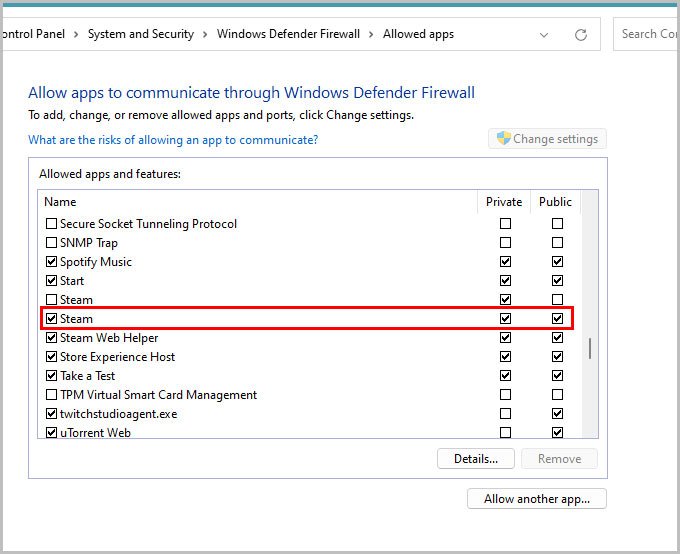This screenshot has width=680, height=554.
Task: Toggle Public checkbox for Store Experience Host
Action: [x=557, y=357]
